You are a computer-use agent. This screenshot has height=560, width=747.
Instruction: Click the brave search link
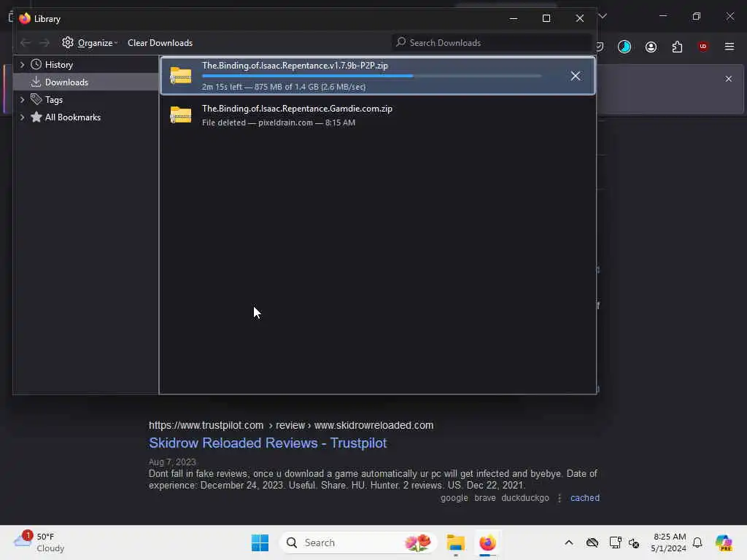click(485, 497)
